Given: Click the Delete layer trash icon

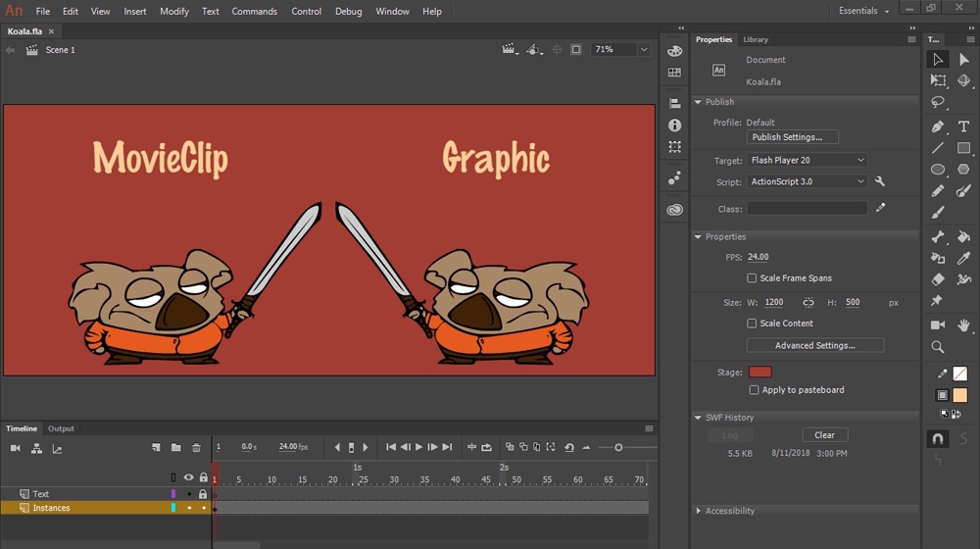Looking at the screenshot, I should click(196, 448).
